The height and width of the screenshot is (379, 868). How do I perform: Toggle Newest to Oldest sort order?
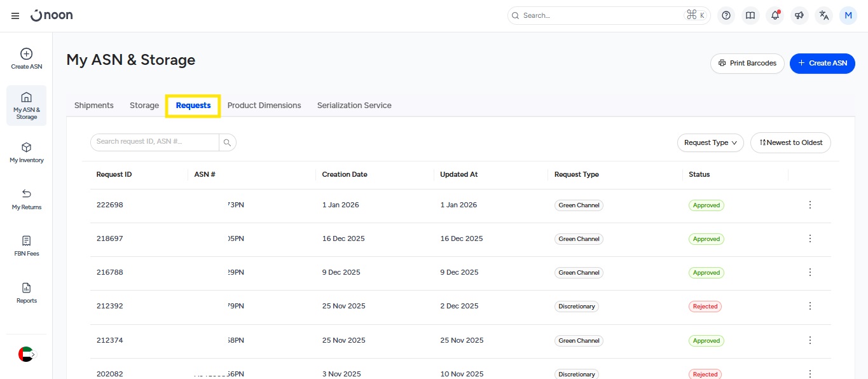click(790, 142)
